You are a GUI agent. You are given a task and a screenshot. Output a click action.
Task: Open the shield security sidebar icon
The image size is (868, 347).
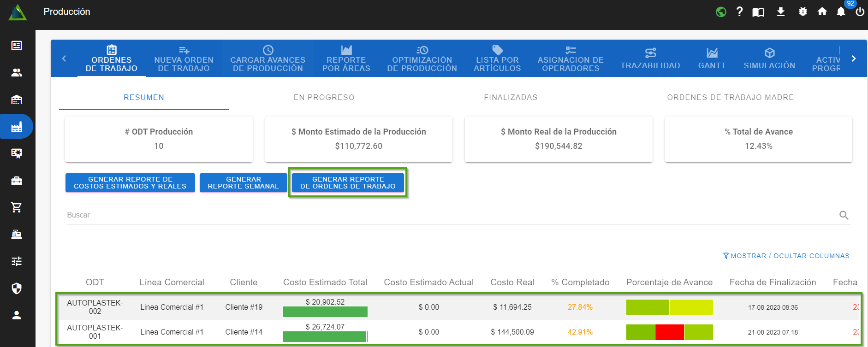tap(17, 288)
